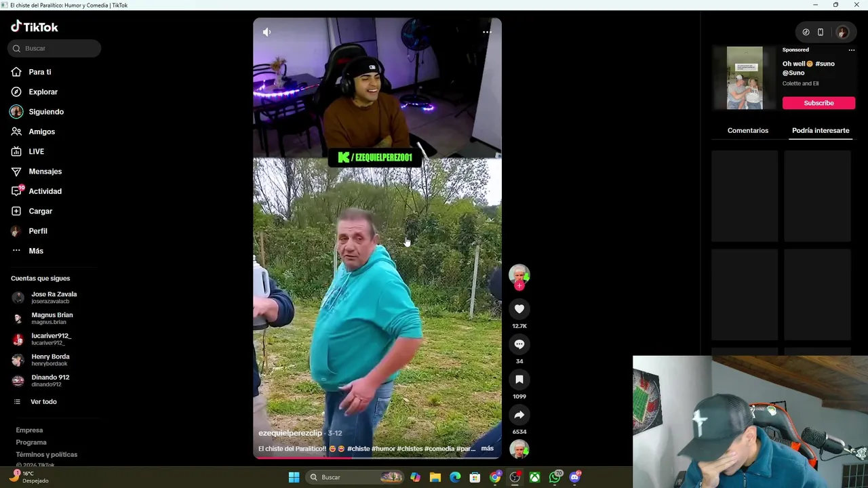Expand the caption with más

[x=488, y=449]
